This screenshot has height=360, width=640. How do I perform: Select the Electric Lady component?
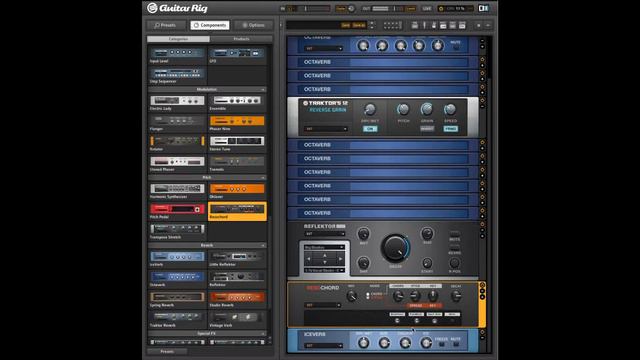tap(178, 102)
